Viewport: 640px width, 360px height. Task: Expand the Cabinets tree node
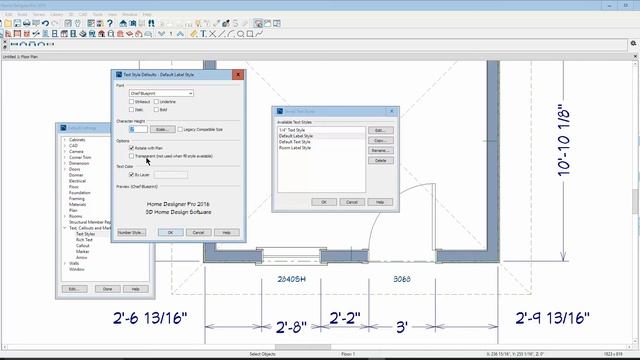click(x=64, y=140)
